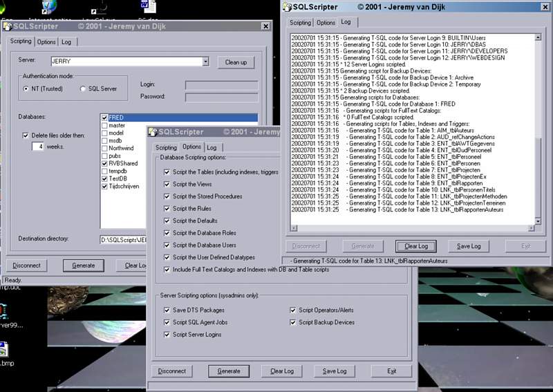Screen dimensions: 553x392
Task: Enable the Northwind database checkbox
Action: point(104,148)
